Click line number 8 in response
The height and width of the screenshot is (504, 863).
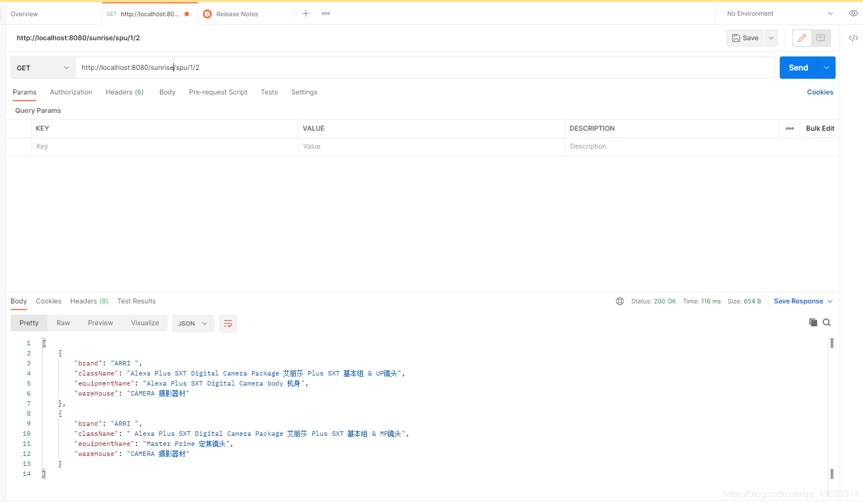(29, 413)
